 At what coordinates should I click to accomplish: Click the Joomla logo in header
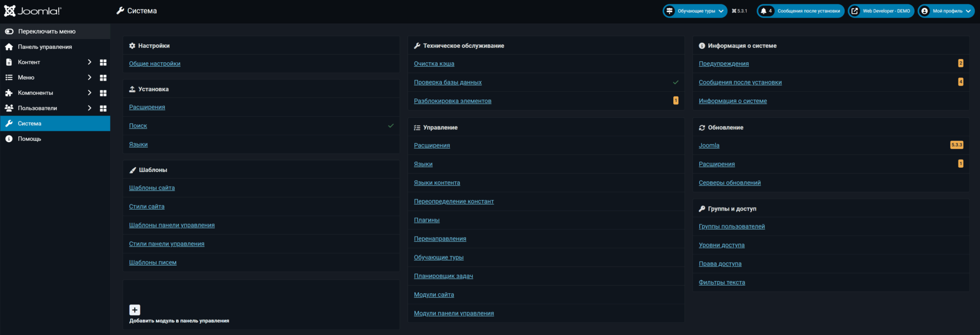click(x=33, y=11)
